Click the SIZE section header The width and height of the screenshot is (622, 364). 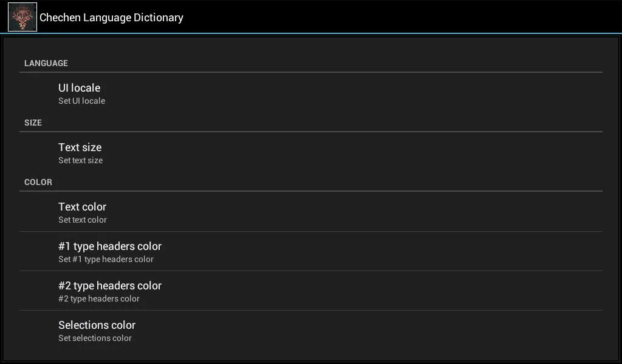33,123
